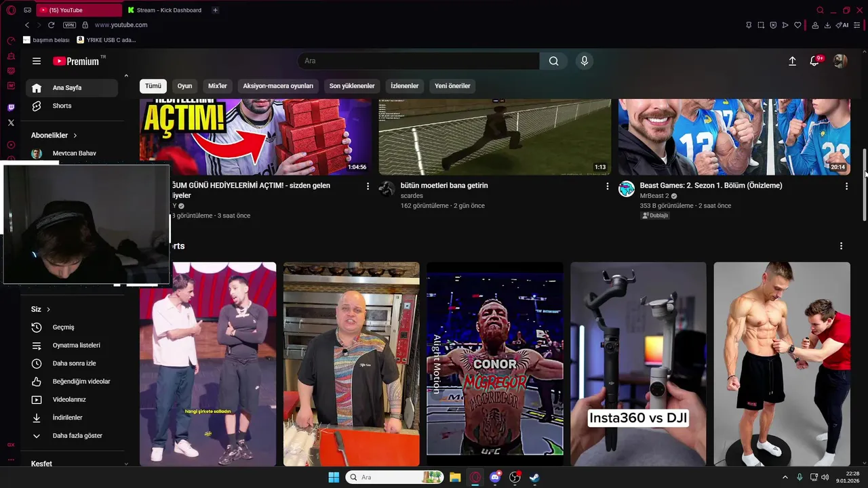Open Shorts from the sidebar
The width and height of the screenshot is (868, 488).
72,106
